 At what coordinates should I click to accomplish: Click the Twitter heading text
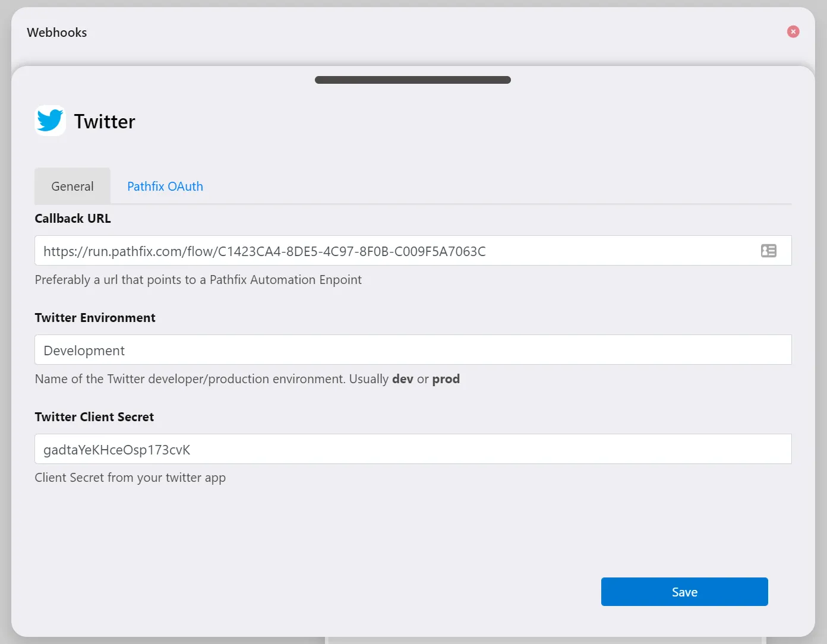pyautogui.click(x=105, y=121)
